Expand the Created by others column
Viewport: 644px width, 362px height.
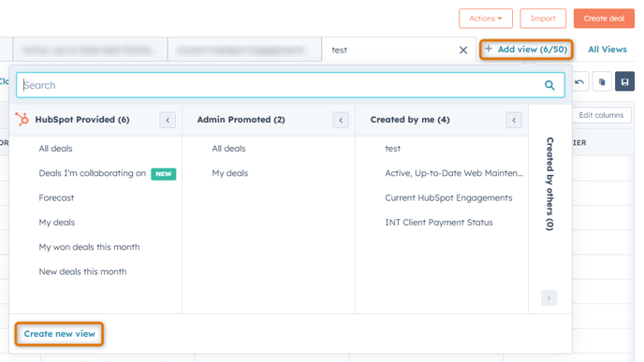pyautogui.click(x=549, y=298)
